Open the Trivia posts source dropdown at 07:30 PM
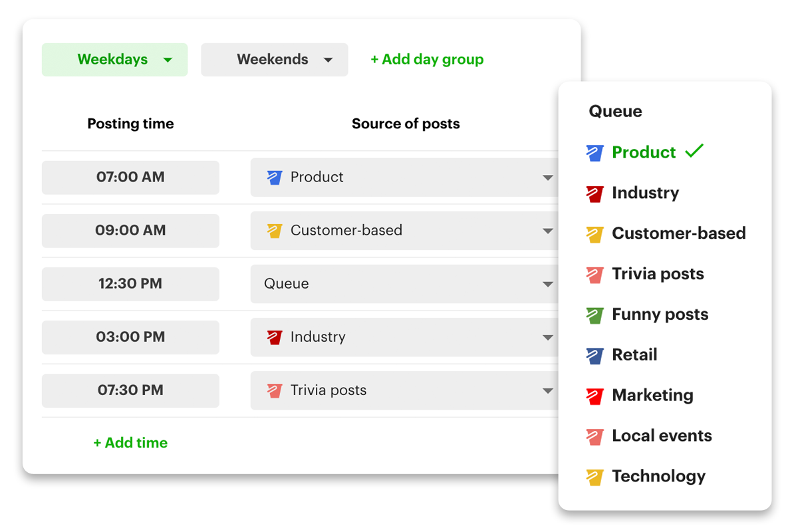 click(548, 390)
